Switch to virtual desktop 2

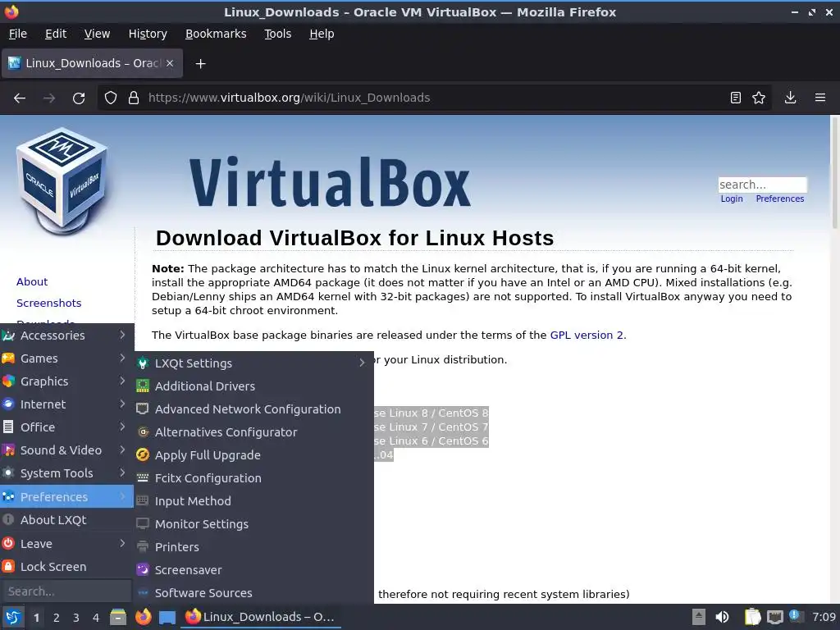[x=57, y=618]
